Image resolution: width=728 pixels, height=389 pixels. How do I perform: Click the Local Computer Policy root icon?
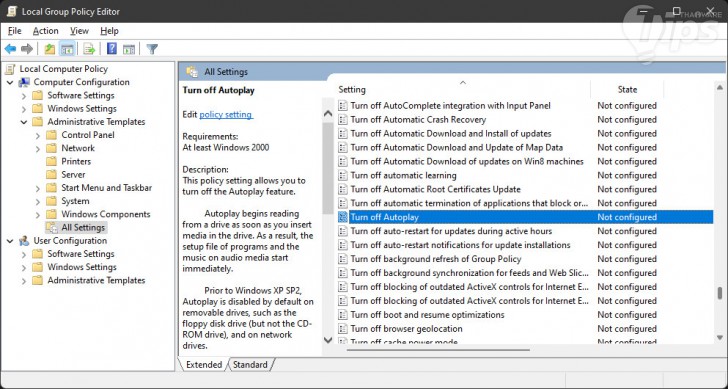click(x=10, y=69)
